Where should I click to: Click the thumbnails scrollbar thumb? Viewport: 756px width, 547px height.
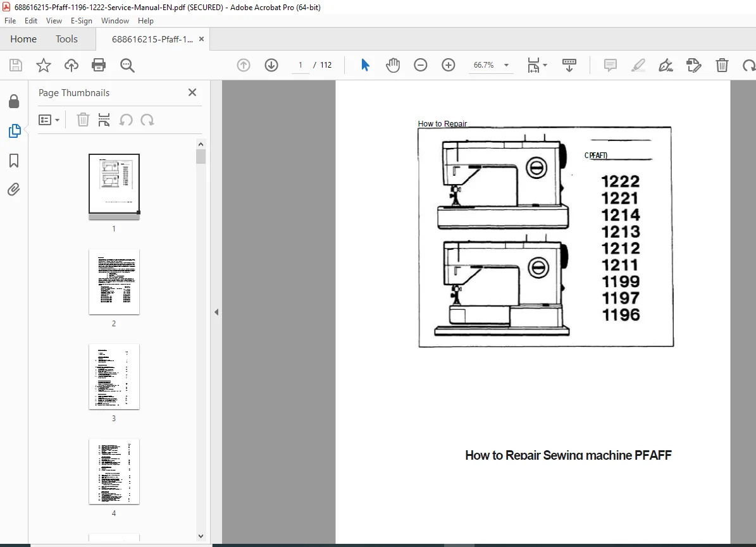(201, 157)
